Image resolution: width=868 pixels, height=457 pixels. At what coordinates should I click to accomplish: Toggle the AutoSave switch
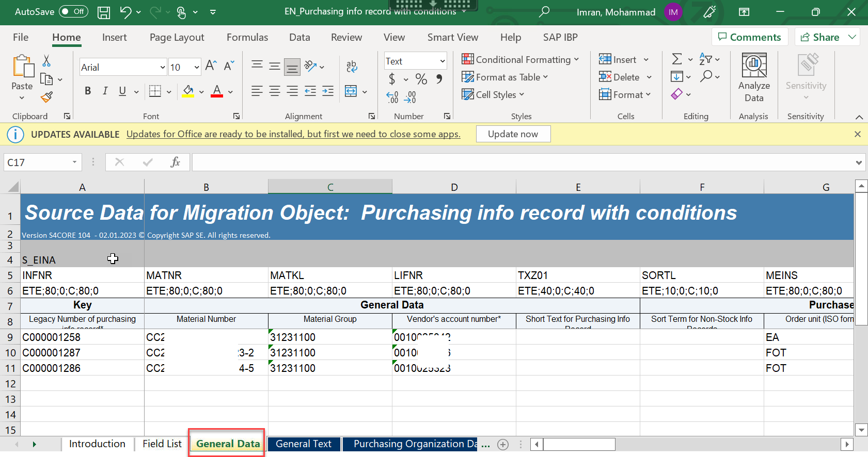73,11
